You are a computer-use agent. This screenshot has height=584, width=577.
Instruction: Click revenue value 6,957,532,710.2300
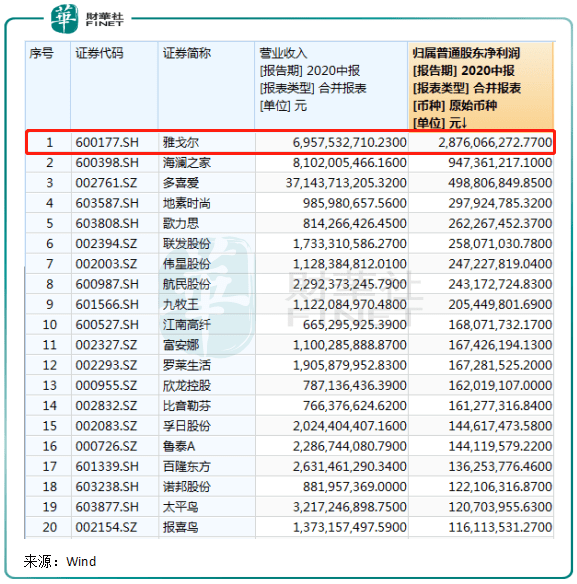(x=349, y=142)
